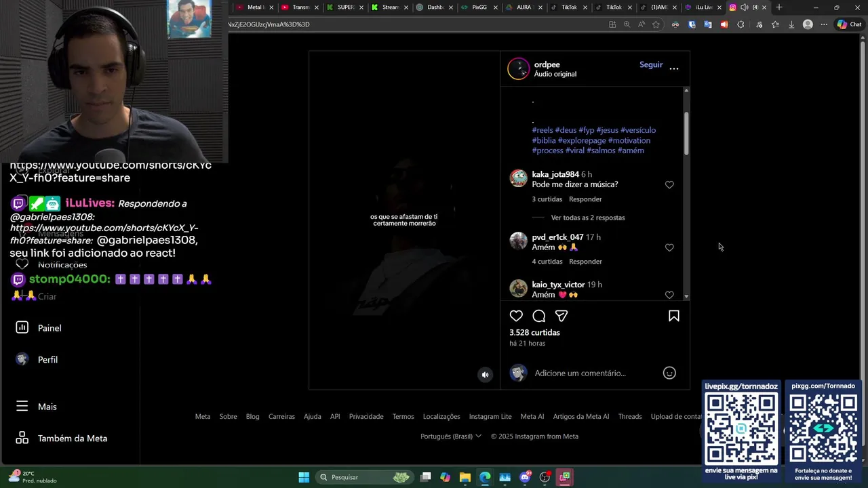Open the three-dot post options menu

[674, 68]
